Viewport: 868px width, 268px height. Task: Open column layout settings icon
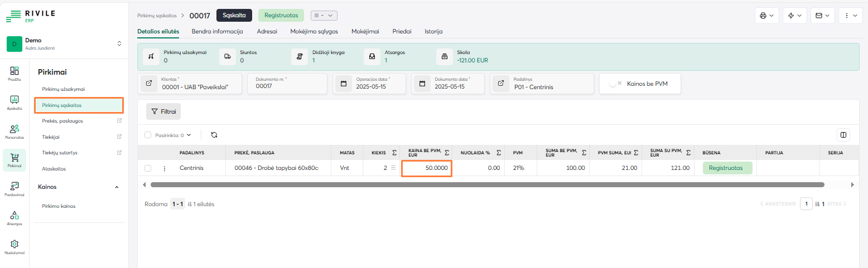pyautogui.click(x=843, y=134)
